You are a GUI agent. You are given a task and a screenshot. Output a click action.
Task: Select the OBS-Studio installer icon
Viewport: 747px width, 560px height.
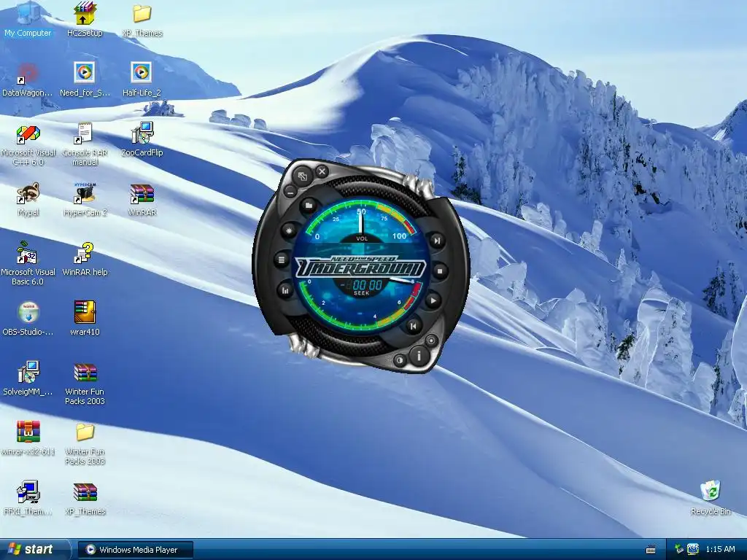[28, 319]
